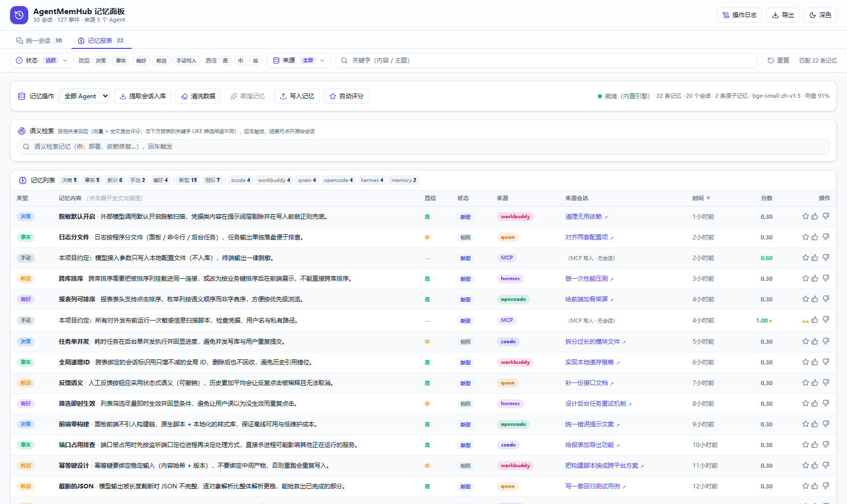The width and height of the screenshot is (847, 504).
Task: Sort by the 时间 column arrow
Action: pos(708,198)
